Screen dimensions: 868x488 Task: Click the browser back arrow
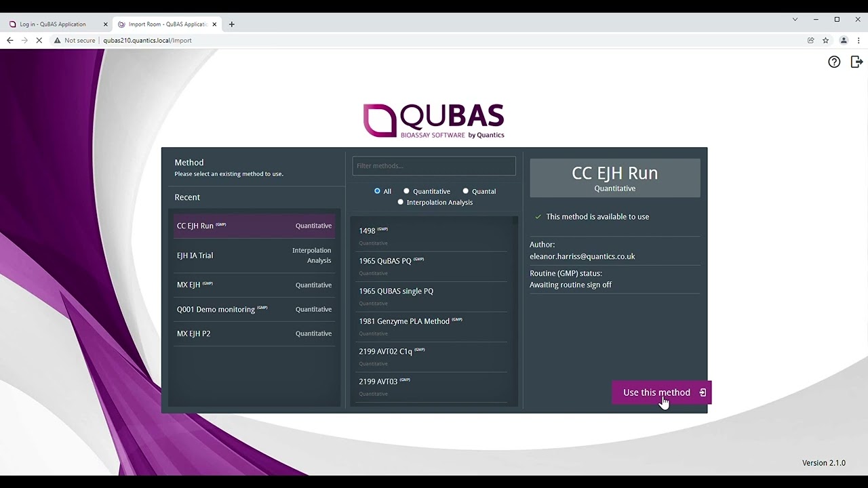[x=9, y=40]
